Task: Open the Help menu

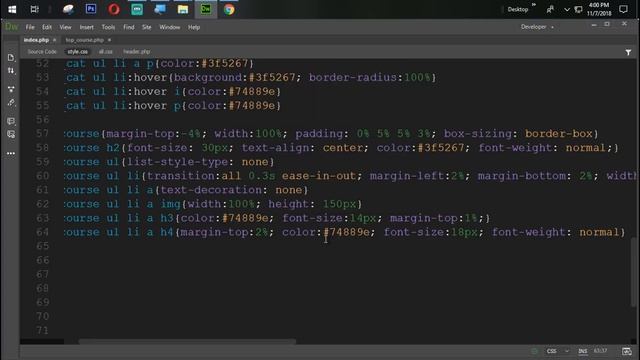Action: [x=194, y=27]
